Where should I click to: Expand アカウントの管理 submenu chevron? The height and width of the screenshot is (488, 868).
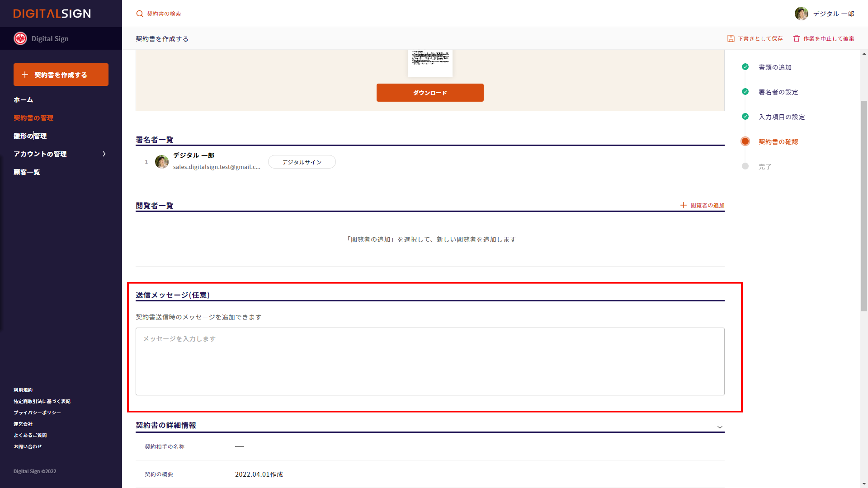pyautogui.click(x=104, y=154)
